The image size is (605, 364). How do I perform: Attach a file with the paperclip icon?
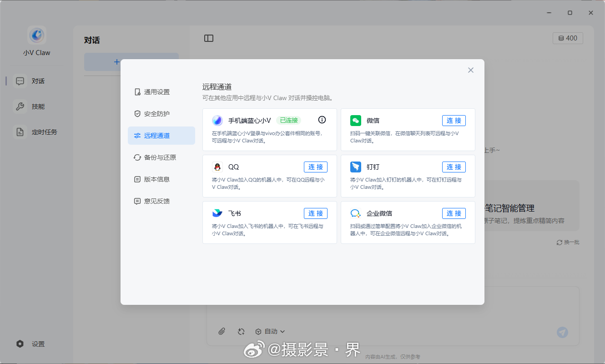222,332
